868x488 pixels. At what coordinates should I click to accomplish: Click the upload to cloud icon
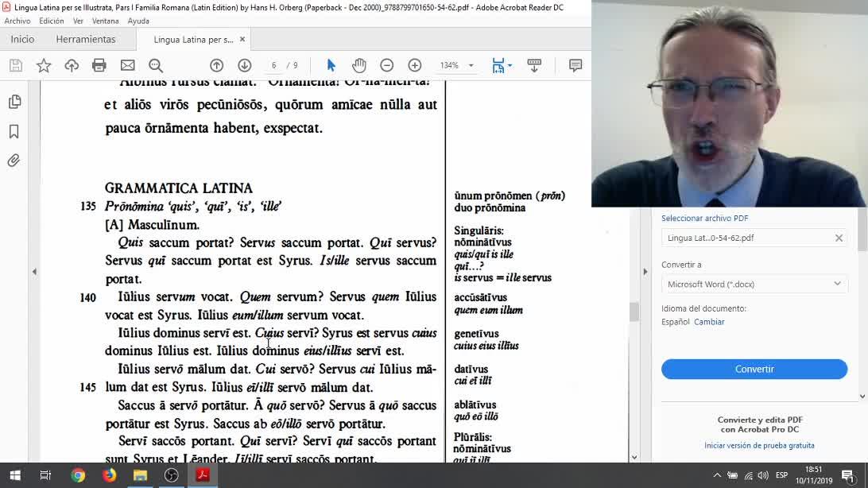pos(72,65)
